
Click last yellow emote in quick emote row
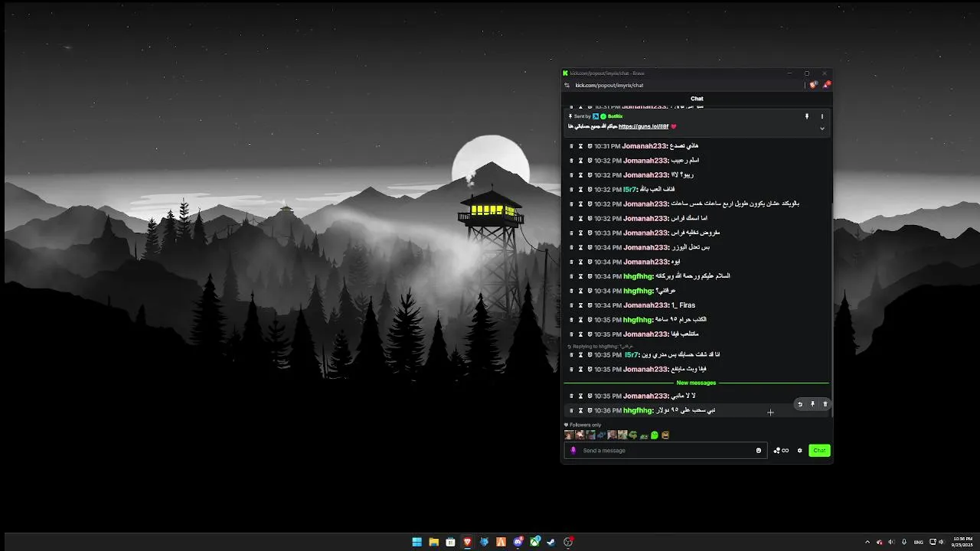pyautogui.click(x=665, y=435)
